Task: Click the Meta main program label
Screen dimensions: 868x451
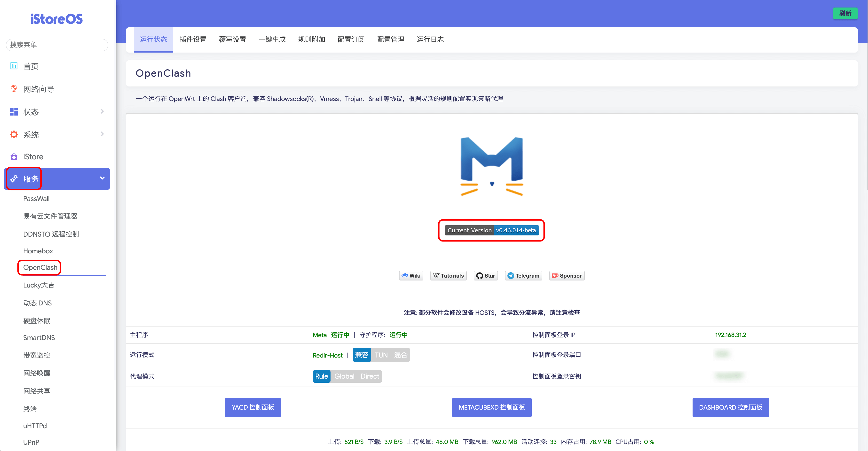Action: [320, 335]
